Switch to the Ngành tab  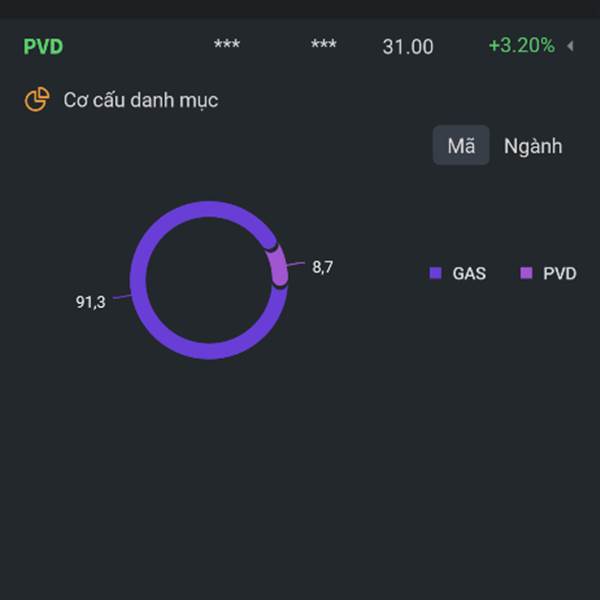click(533, 146)
